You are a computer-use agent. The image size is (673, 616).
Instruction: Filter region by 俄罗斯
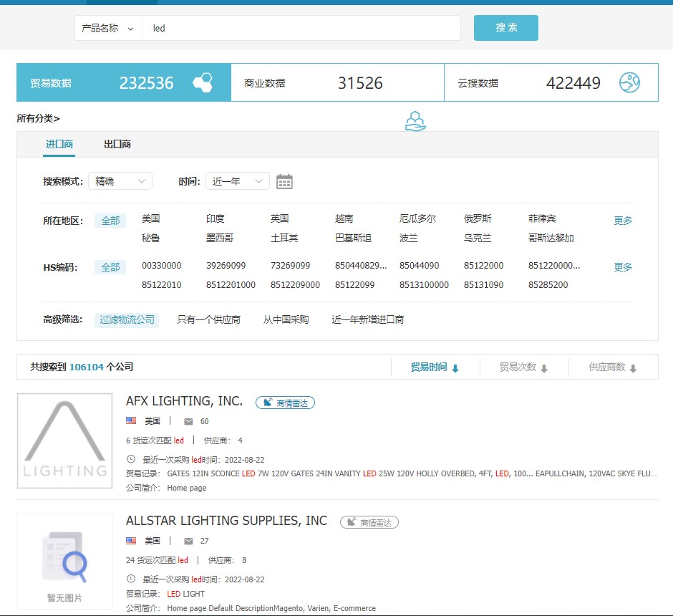tap(478, 218)
